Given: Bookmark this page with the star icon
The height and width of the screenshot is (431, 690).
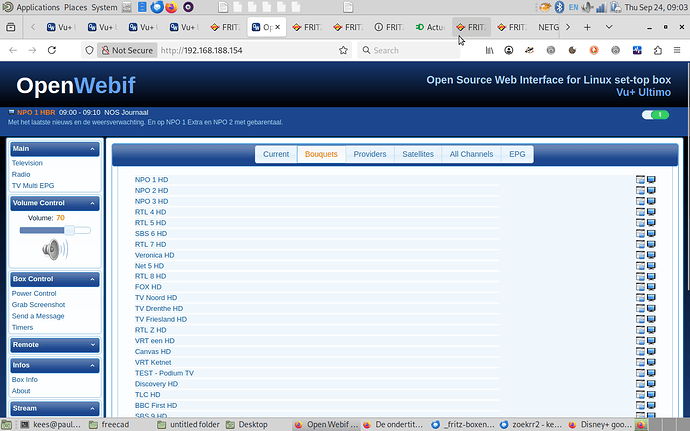Looking at the screenshot, I should pyautogui.click(x=343, y=50).
